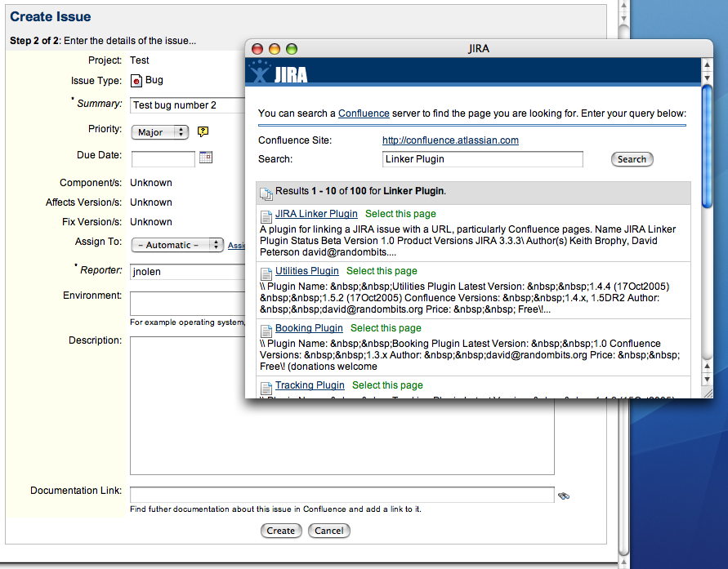Open the priority help icon
The height and width of the screenshot is (569, 728).
203,131
